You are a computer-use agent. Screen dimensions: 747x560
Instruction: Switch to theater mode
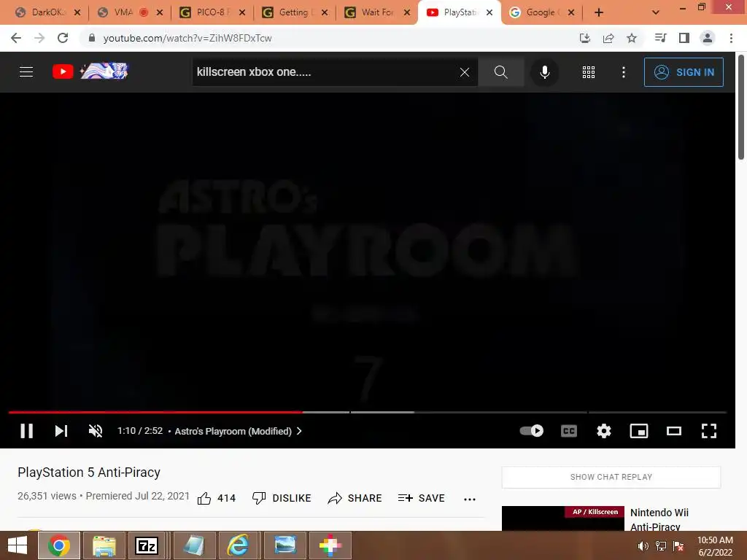(x=673, y=431)
